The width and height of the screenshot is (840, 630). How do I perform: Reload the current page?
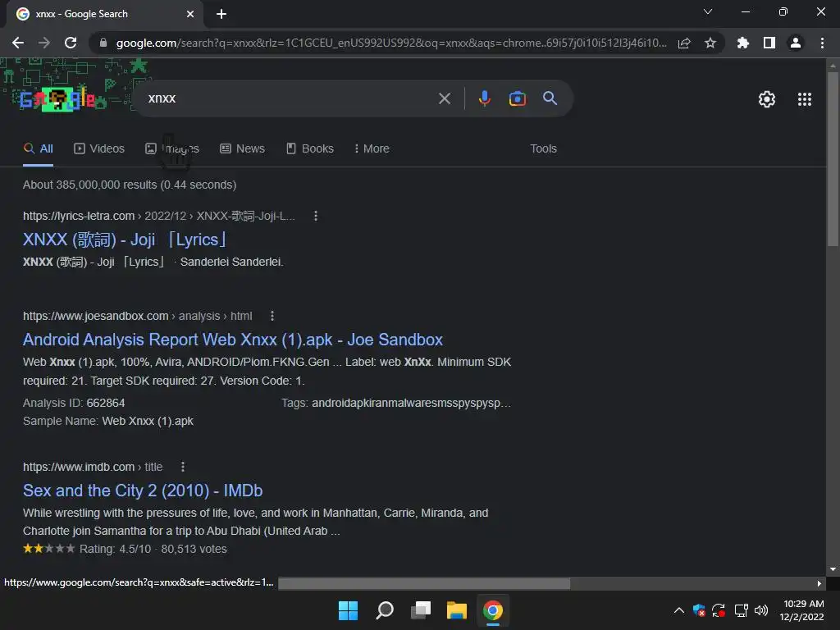pyautogui.click(x=71, y=43)
